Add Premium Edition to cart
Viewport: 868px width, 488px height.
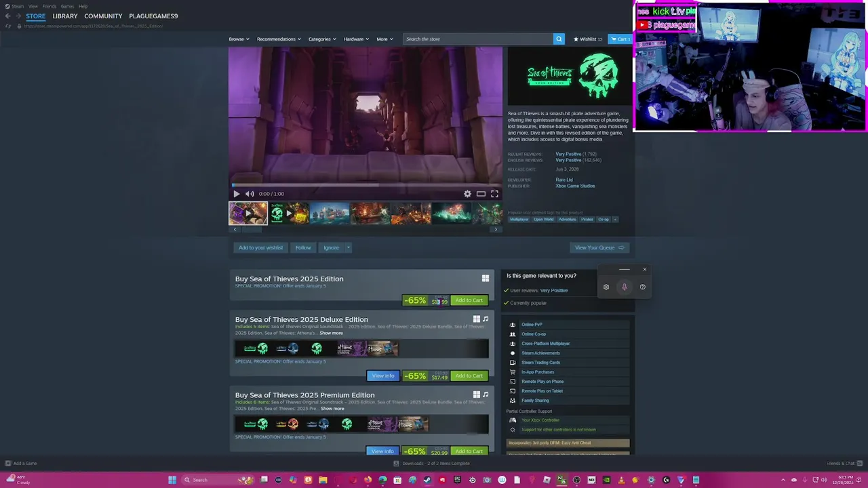point(469,451)
